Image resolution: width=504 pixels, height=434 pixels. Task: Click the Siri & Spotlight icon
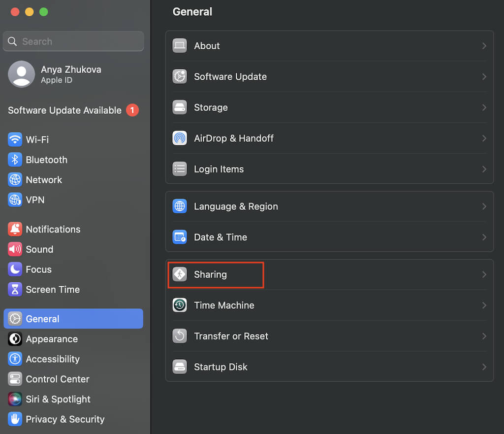coord(15,399)
